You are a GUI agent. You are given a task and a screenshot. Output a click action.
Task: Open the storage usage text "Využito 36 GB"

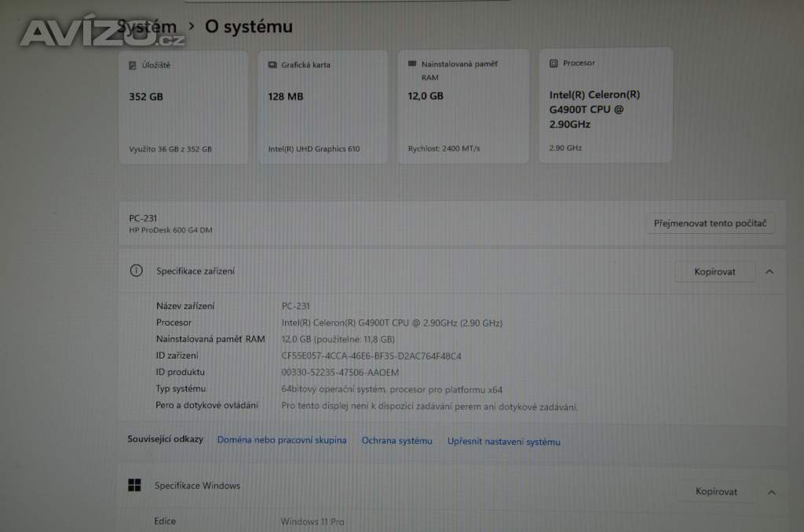click(170, 148)
